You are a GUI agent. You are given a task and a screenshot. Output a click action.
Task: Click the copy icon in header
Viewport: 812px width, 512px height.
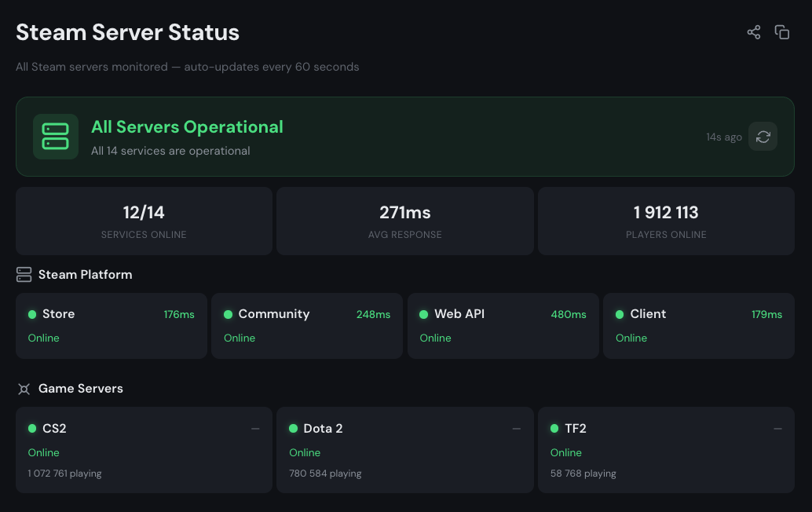tap(781, 32)
